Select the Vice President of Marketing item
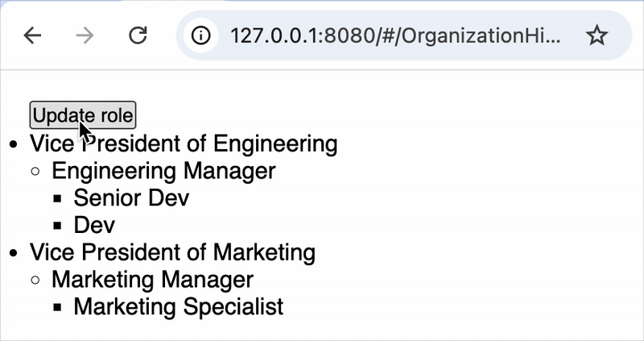This screenshot has width=644, height=341. pyautogui.click(x=172, y=252)
